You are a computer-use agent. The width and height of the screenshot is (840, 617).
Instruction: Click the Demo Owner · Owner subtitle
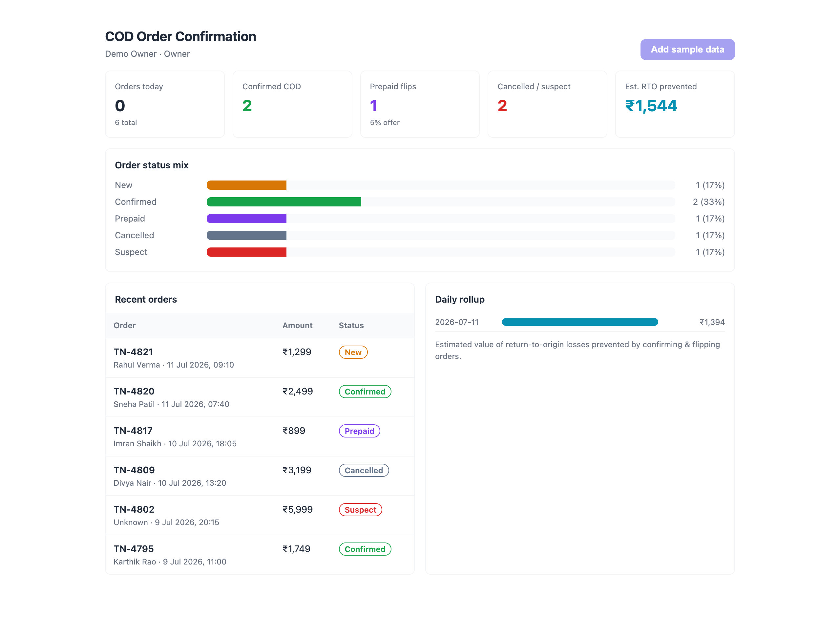147,54
